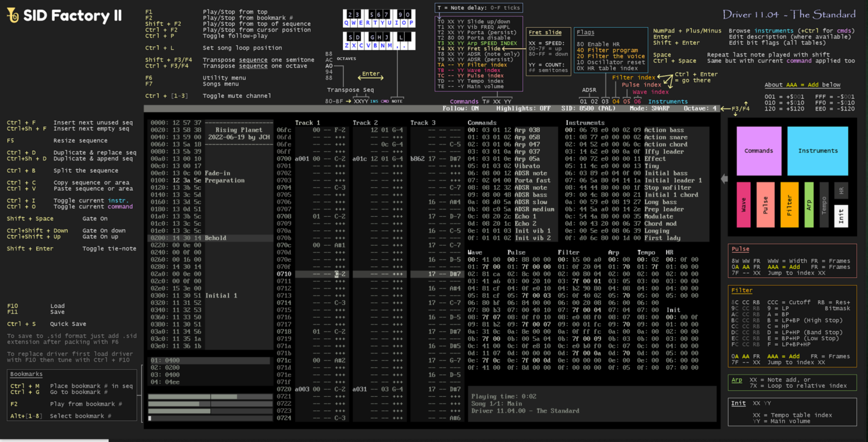Screen dimensions: 868x442
Task: Select the highlighted Behold order list row
Action: [x=211, y=238]
